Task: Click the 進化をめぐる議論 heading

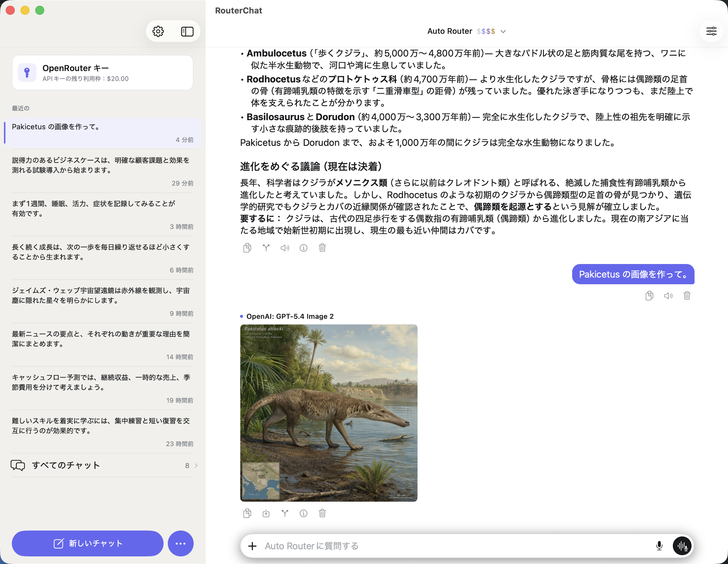Action: [311, 166]
